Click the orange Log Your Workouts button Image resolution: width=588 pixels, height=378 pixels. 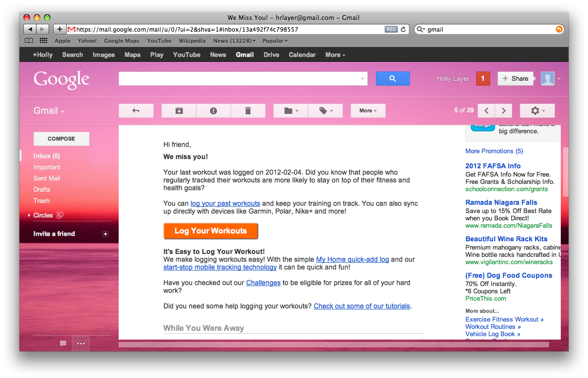[x=211, y=231]
